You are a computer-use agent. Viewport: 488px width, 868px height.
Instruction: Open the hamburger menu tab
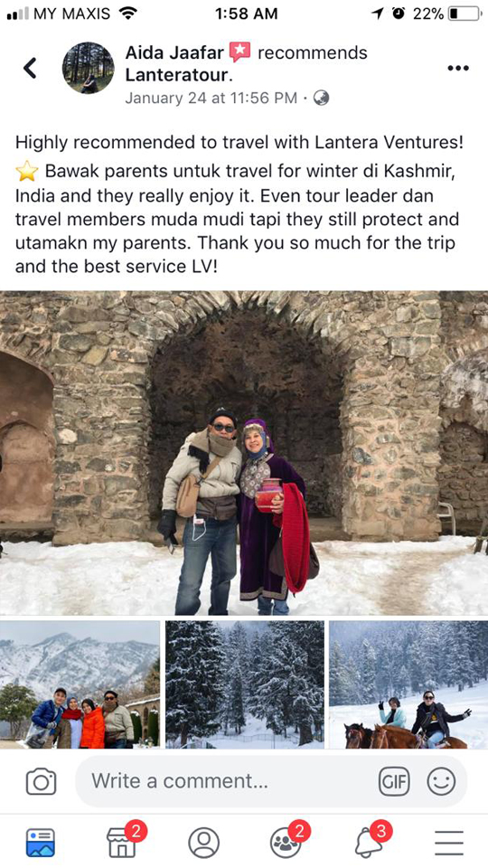pyautogui.click(x=449, y=843)
